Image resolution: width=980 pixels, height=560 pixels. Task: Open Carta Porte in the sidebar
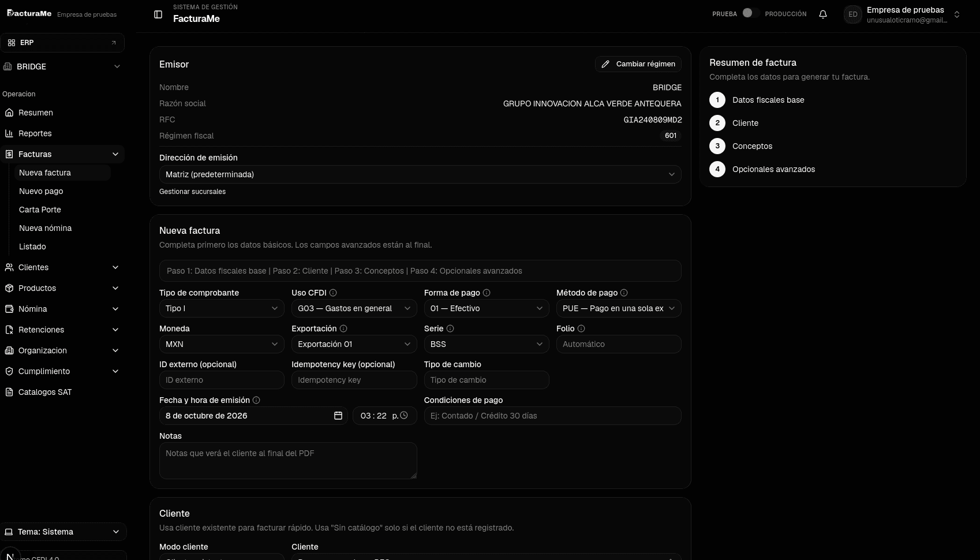(40, 210)
